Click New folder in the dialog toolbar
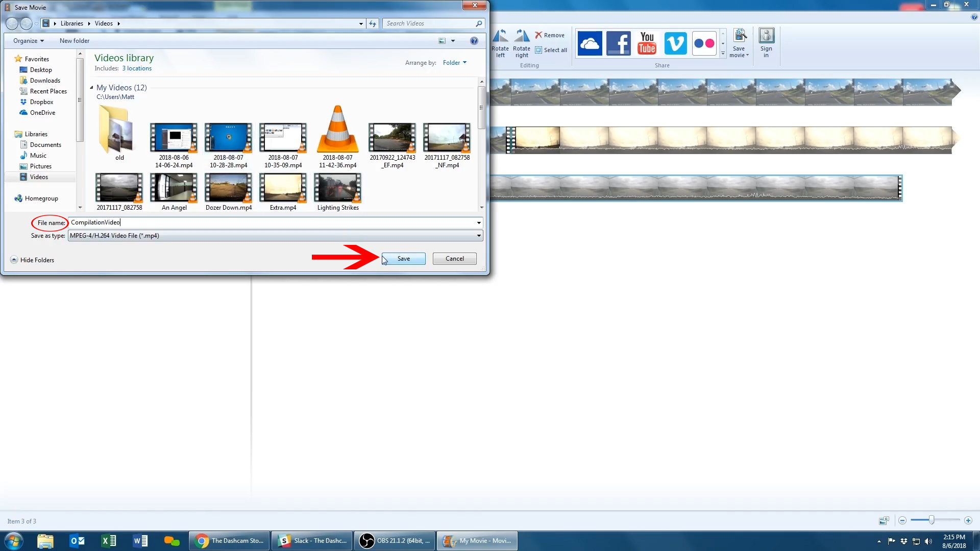 [75, 41]
